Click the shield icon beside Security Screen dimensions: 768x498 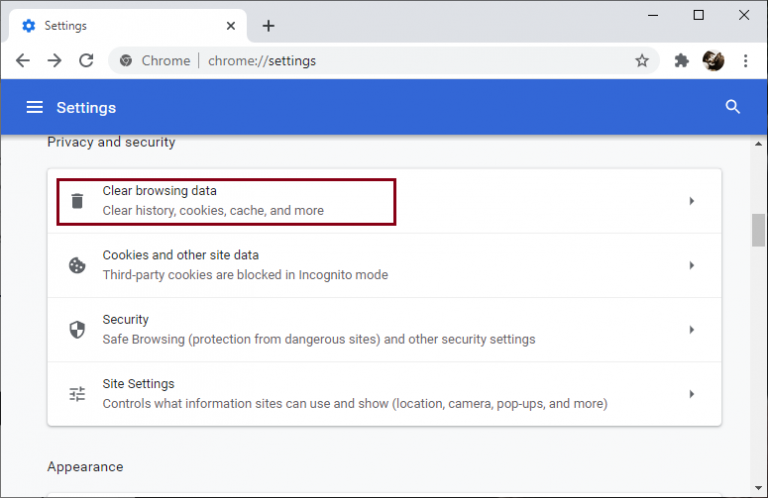click(x=77, y=330)
